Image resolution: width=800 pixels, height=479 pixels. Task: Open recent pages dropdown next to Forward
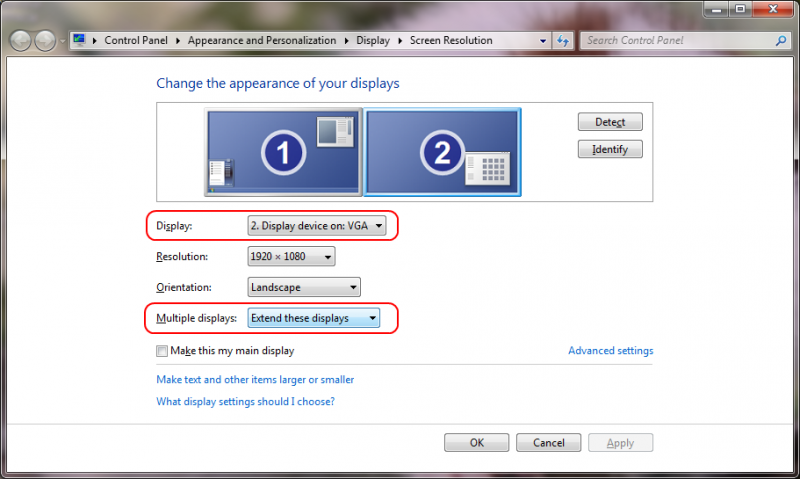click(x=62, y=41)
